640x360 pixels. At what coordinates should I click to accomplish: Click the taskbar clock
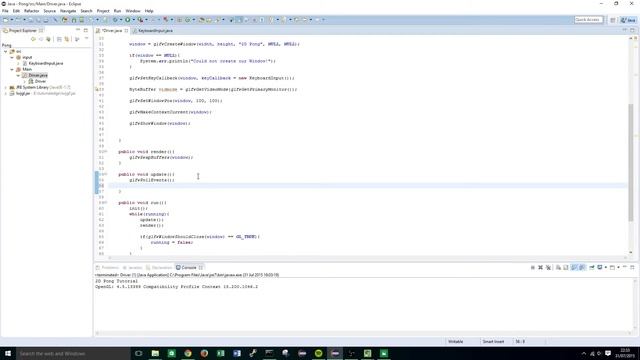625,353
